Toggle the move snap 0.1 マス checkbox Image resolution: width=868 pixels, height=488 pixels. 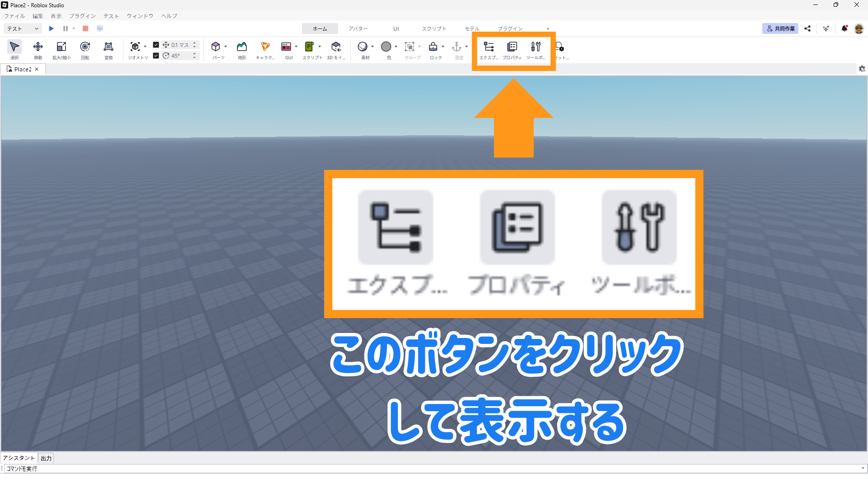click(156, 45)
